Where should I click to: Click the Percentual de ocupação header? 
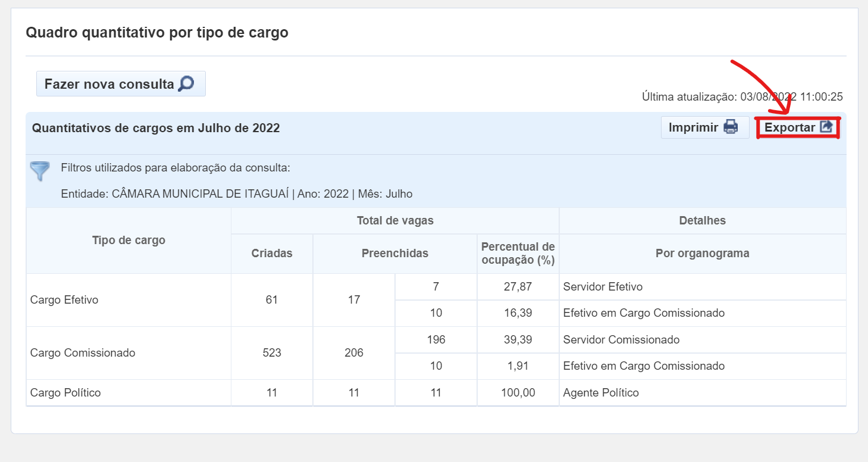click(x=518, y=254)
